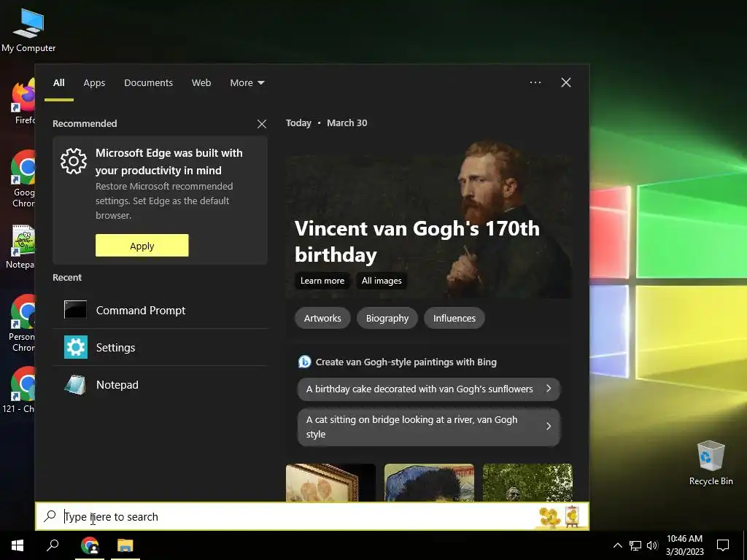Show hidden system tray icons

point(617,545)
